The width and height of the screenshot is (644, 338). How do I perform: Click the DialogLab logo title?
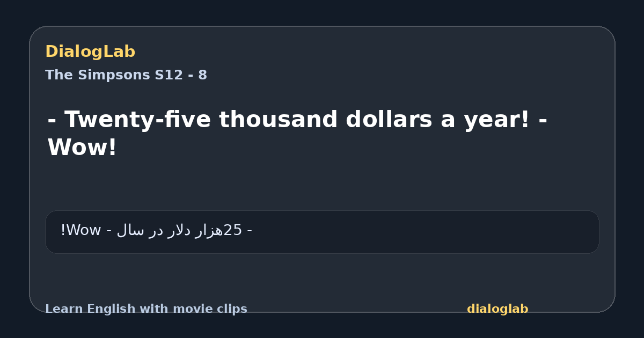coord(90,52)
